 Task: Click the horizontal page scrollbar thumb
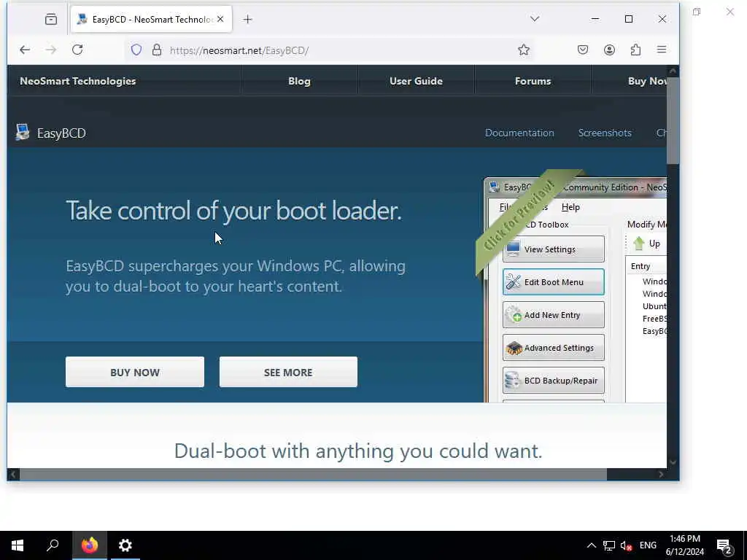313,474
